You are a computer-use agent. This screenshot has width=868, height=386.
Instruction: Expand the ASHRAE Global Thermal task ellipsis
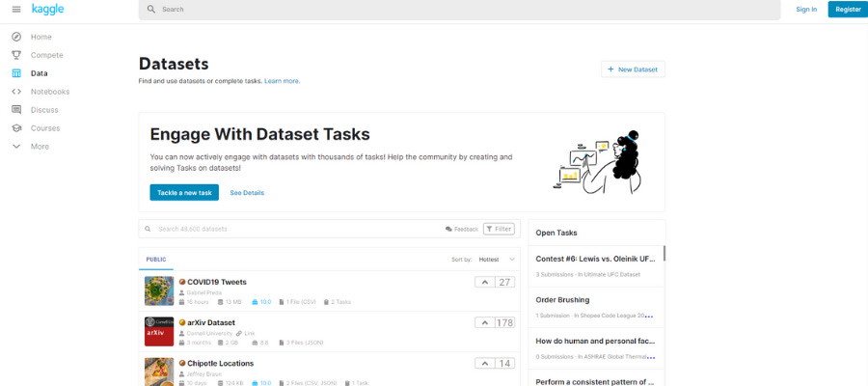coord(652,357)
